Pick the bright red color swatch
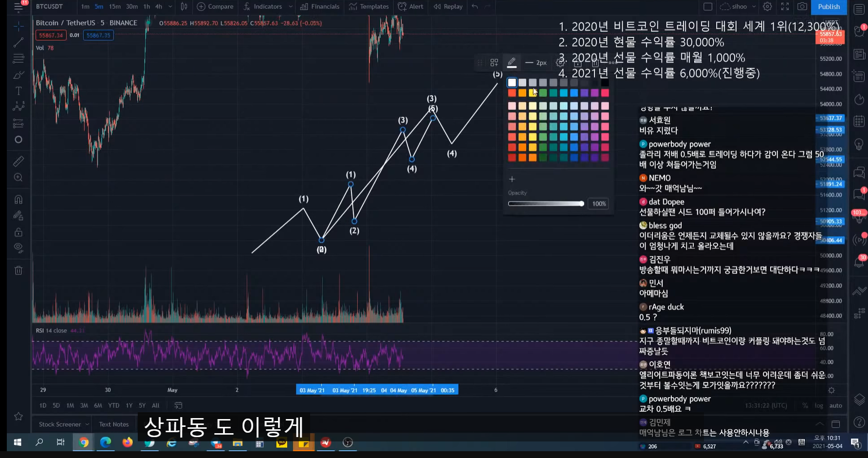Viewport: 868px width, 458px height. click(x=512, y=93)
